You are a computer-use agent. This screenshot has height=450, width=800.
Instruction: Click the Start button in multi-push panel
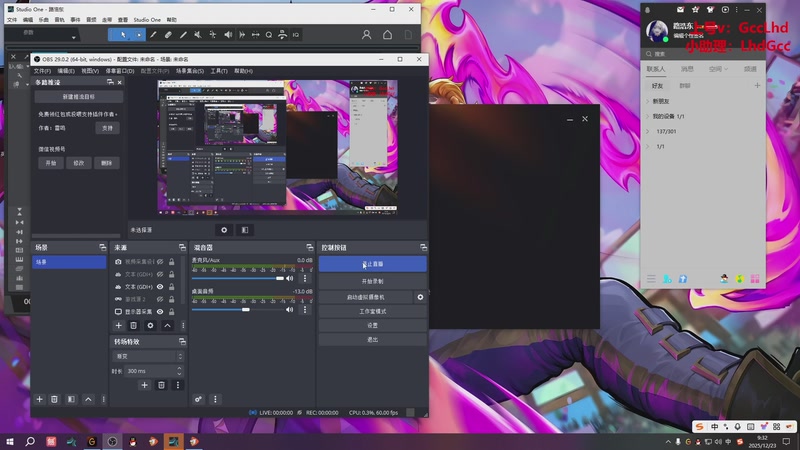(x=51, y=163)
